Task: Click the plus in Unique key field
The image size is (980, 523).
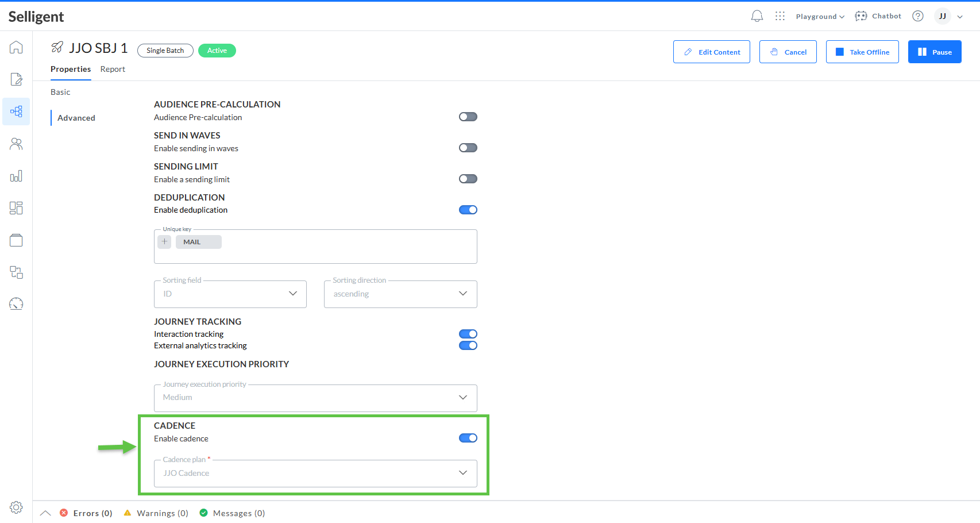Action: pyautogui.click(x=165, y=242)
